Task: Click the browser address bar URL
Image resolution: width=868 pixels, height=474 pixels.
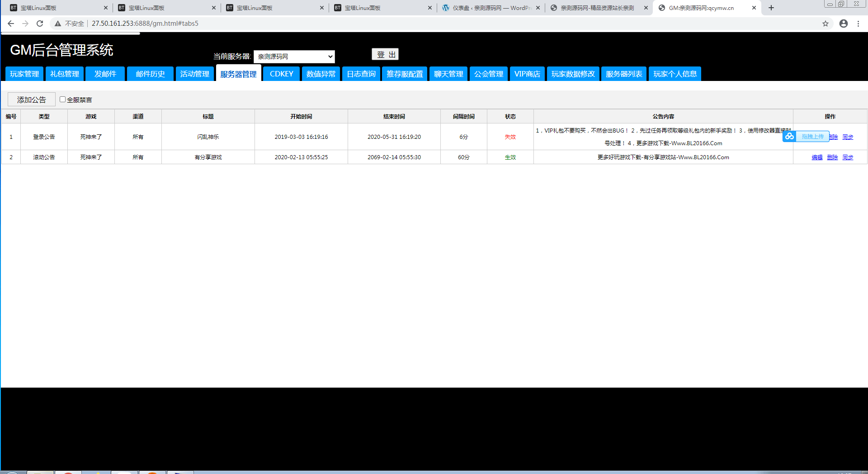Action: (145, 24)
